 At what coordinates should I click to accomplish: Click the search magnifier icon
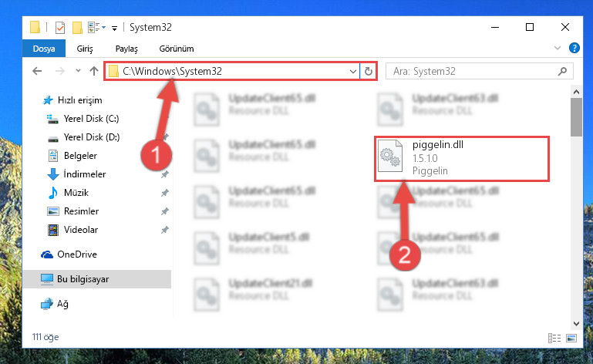(562, 71)
